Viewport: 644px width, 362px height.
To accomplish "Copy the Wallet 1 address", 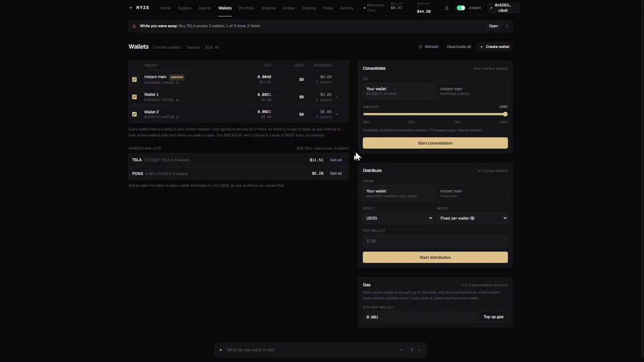I will point(177,100).
